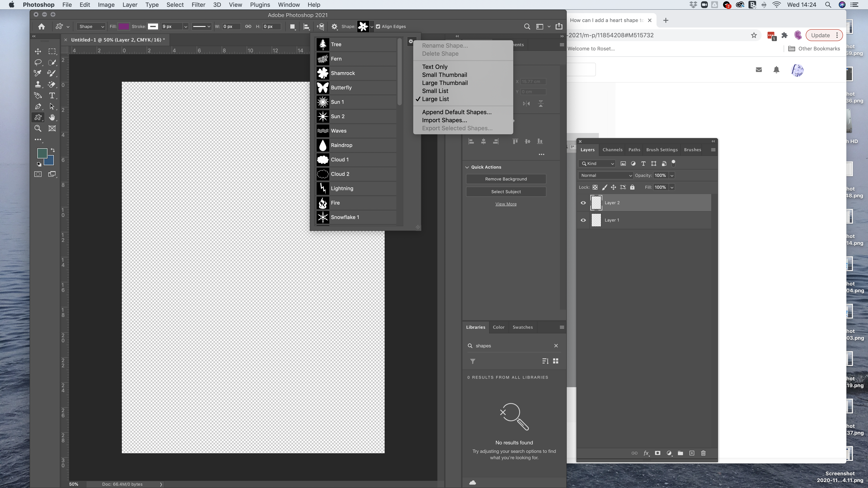Screen dimensions: 868x488
Task: Click the purple Fill color swatch
Action: coord(123,27)
